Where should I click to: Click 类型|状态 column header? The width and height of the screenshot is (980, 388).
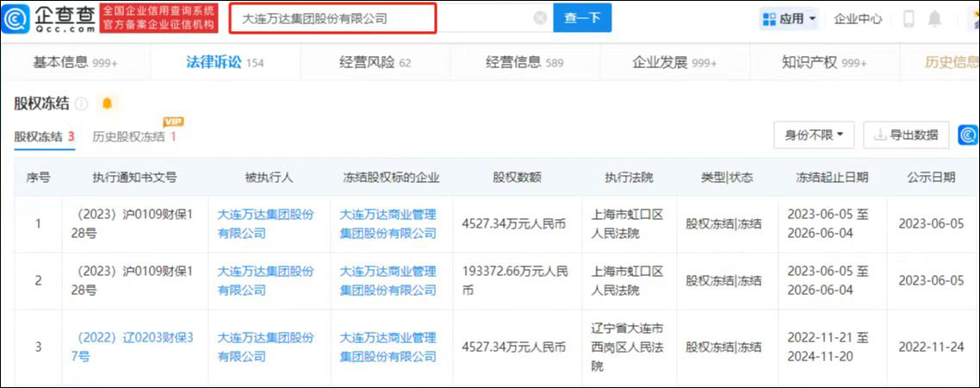click(x=727, y=177)
